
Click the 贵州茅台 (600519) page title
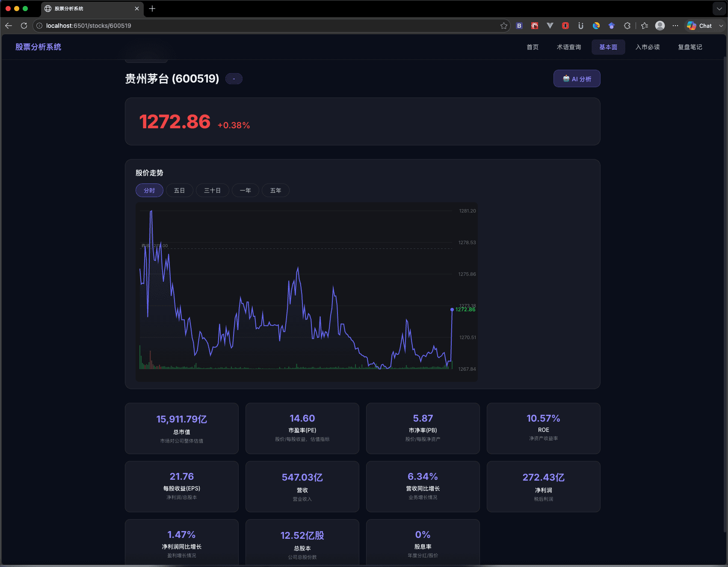pos(172,79)
